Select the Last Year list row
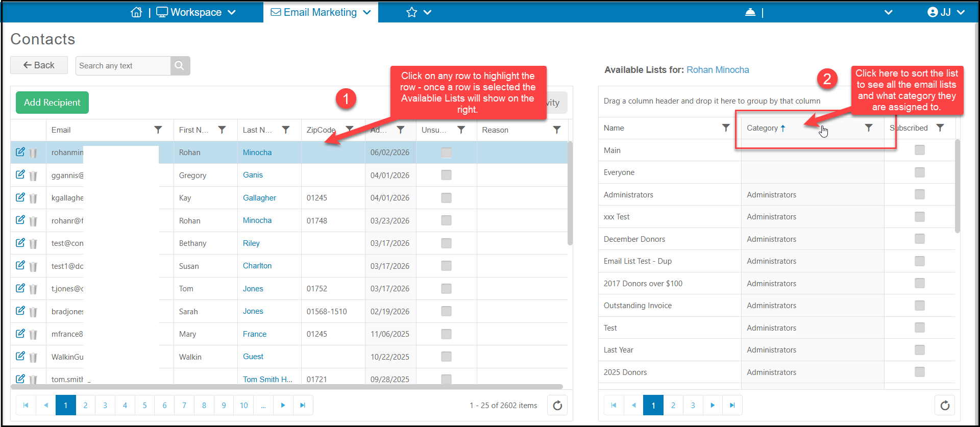 (x=776, y=350)
